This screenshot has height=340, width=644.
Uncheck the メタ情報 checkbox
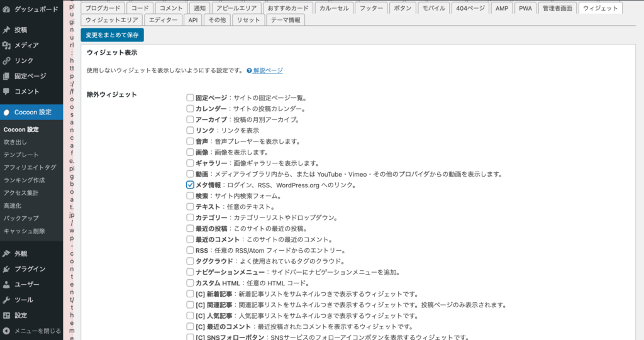190,185
